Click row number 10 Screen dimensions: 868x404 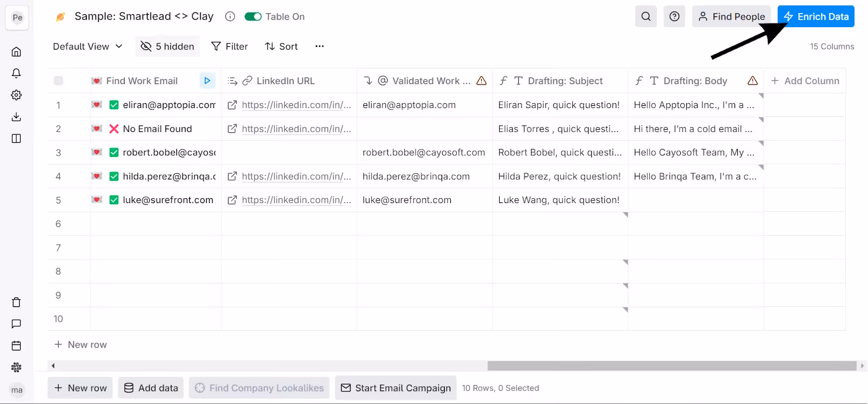[58, 319]
